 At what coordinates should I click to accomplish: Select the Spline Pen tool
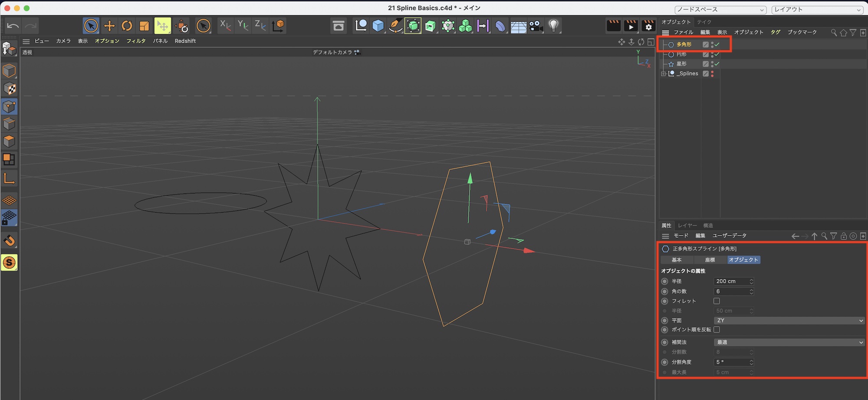[395, 26]
